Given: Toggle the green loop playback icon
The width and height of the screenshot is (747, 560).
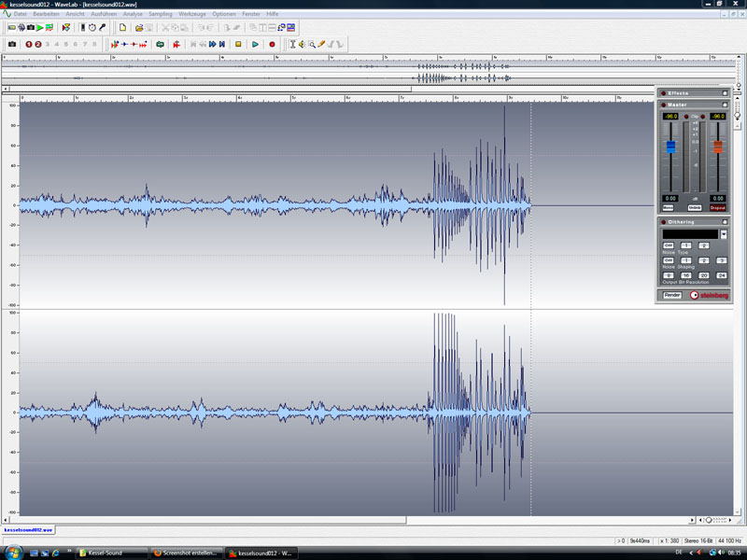Looking at the screenshot, I should point(160,44).
